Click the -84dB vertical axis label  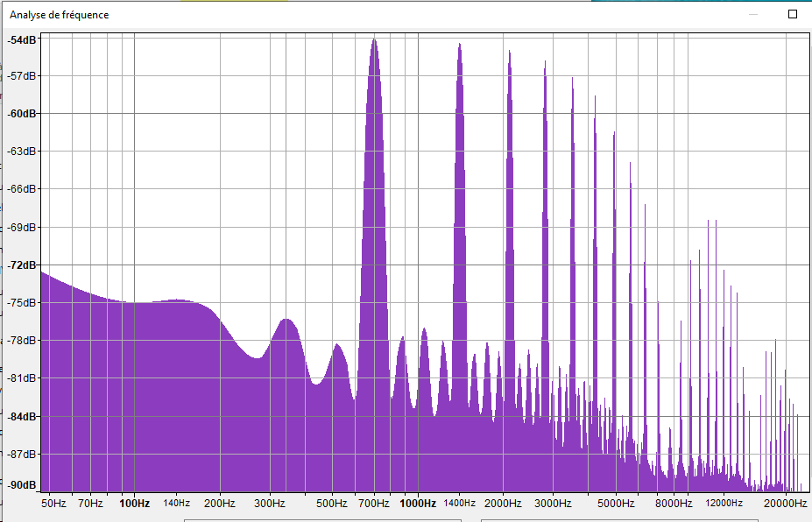click(x=22, y=415)
